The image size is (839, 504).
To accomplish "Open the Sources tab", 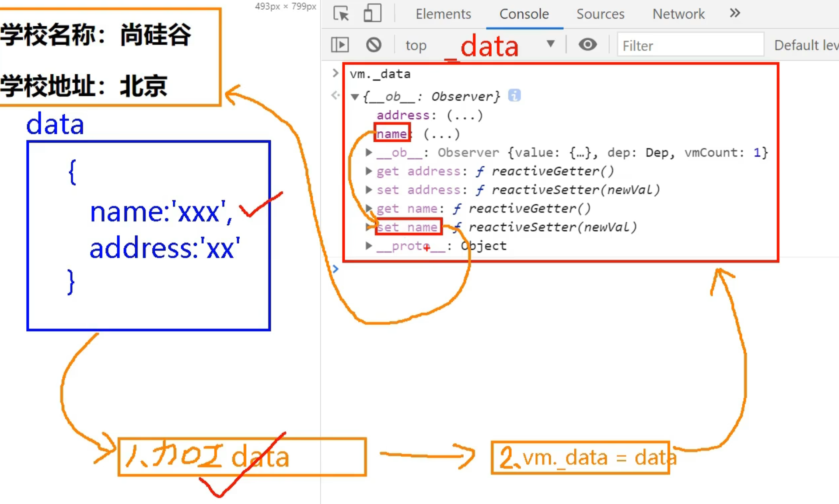I will tap(600, 14).
